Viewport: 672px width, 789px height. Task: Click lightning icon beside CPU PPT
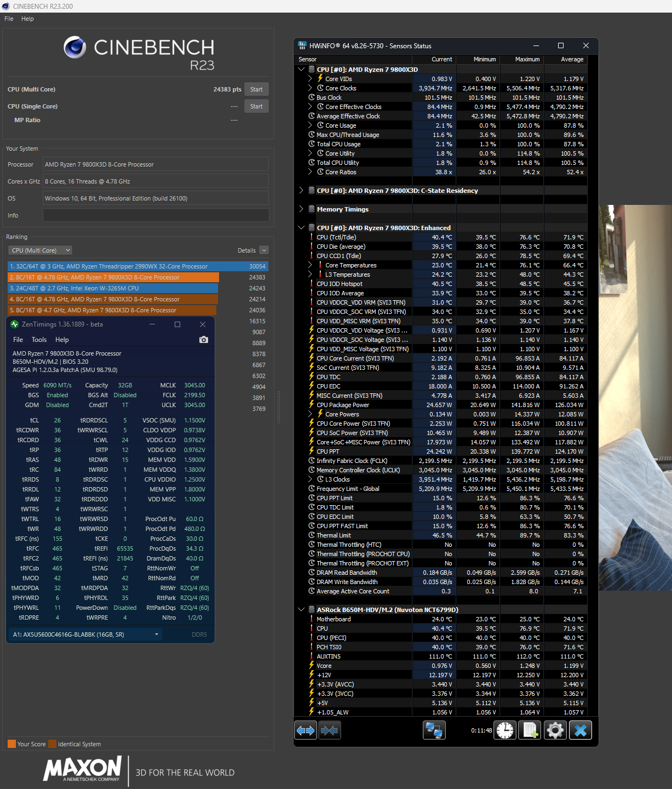point(312,451)
